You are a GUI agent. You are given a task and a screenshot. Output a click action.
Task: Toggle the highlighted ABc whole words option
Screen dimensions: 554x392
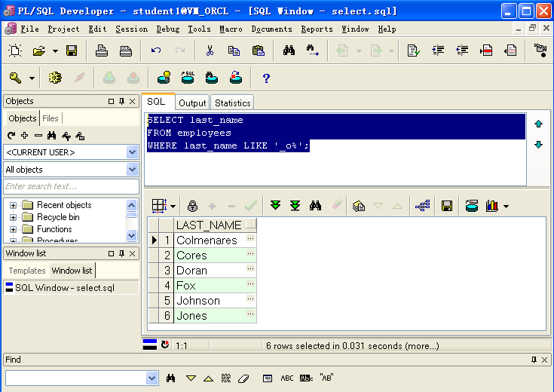click(x=306, y=378)
